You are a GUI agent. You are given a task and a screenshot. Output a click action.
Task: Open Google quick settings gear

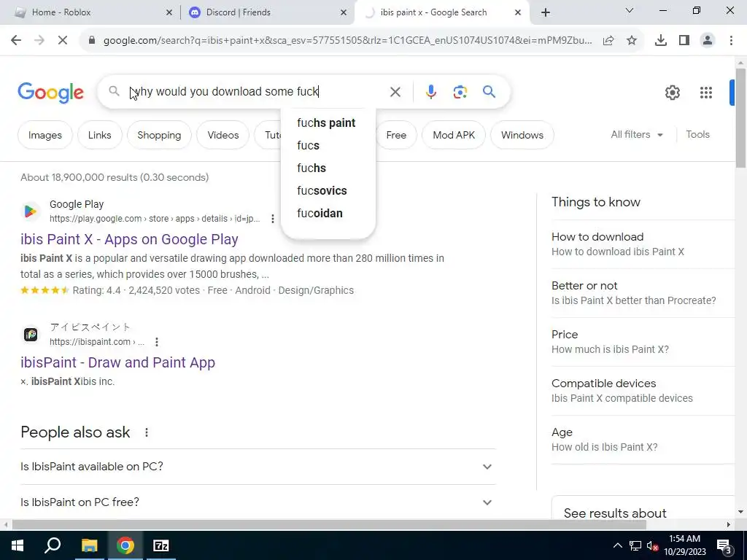pos(672,93)
